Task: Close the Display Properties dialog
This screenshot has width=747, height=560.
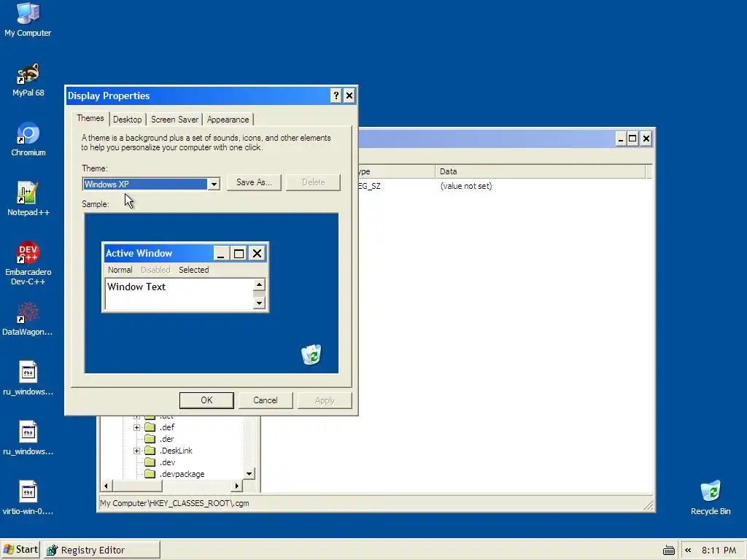Action: tap(349, 96)
